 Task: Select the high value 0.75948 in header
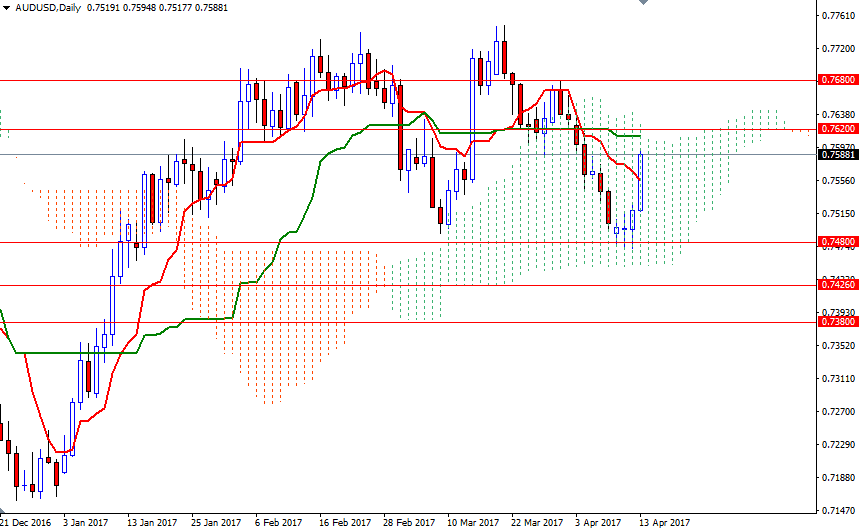(x=139, y=8)
